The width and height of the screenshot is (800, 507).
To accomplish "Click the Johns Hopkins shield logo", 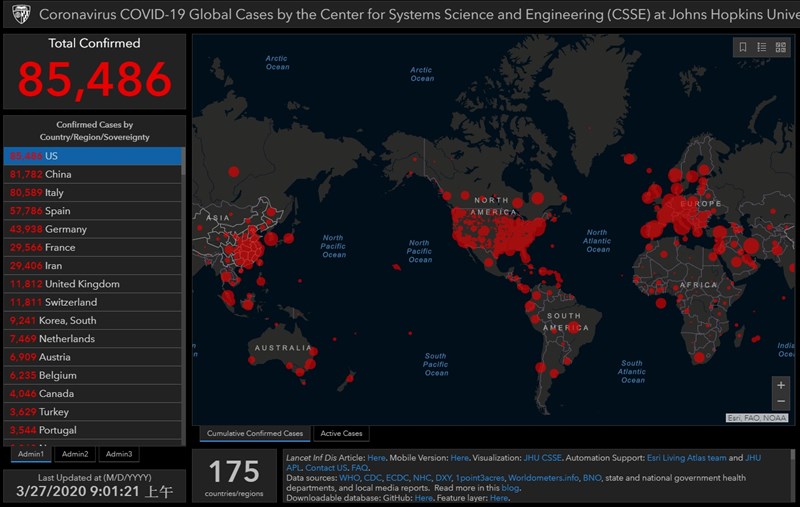I will pyautogui.click(x=21, y=14).
